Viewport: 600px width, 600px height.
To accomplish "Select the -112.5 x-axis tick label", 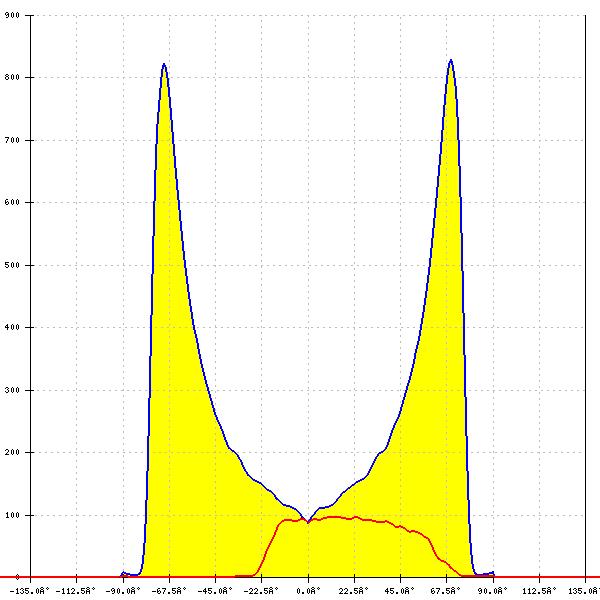I will click(x=77, y=590).
